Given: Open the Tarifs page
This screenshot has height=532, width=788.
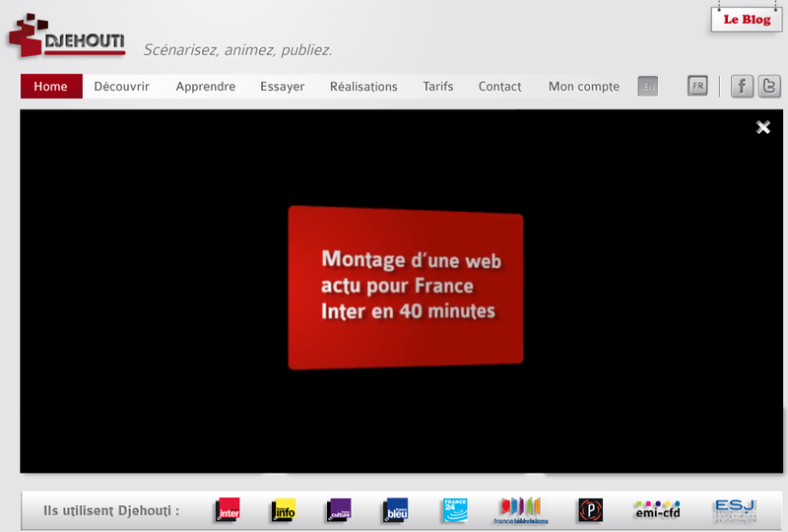Looking at the screenshot, I should (438, 87).
